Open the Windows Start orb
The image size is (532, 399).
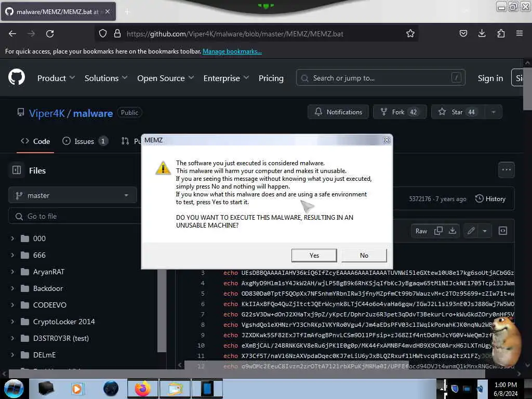click(x=14, y=389)
